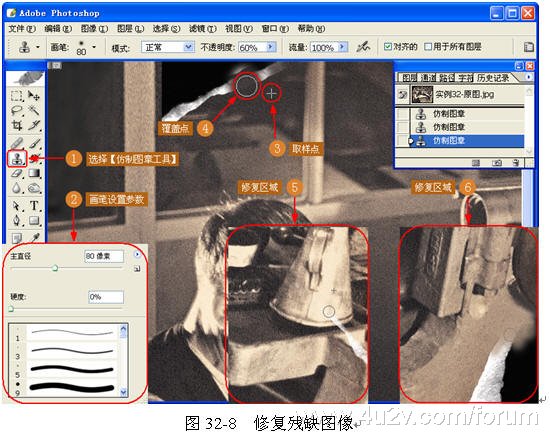Create a new snapshot in History panel
The width and height of the screenshot is (550, 433).
(496, 163)
